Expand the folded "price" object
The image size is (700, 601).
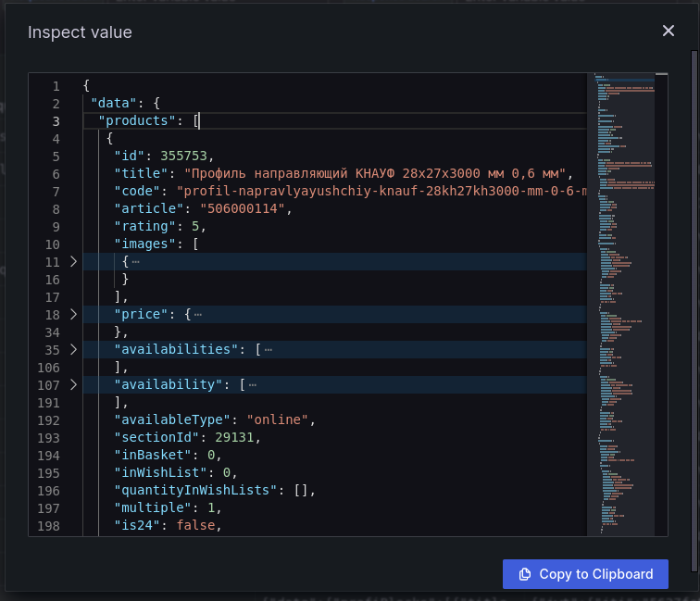[x=74, y=314]
